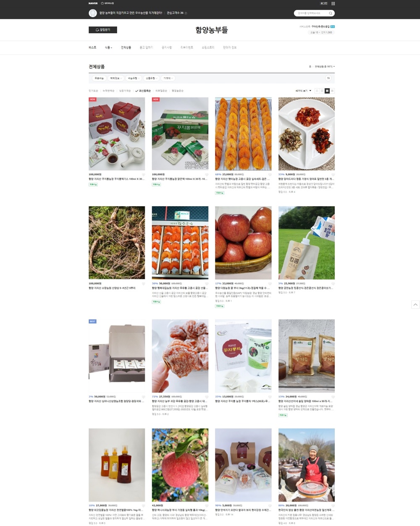Click the Naver Pay filter icon

pos(328,78)
